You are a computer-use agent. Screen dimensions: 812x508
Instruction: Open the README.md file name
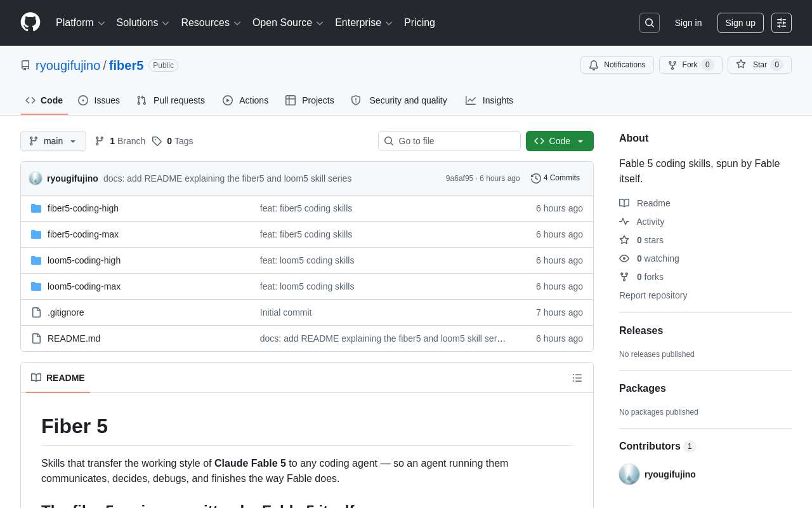[74, 338]
